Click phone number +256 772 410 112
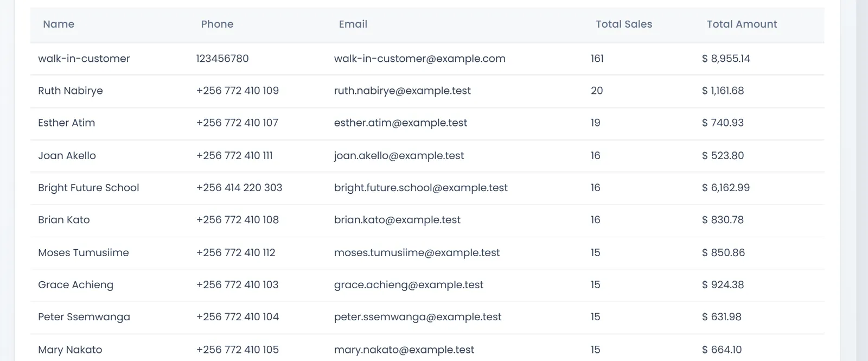 point(236,252)
